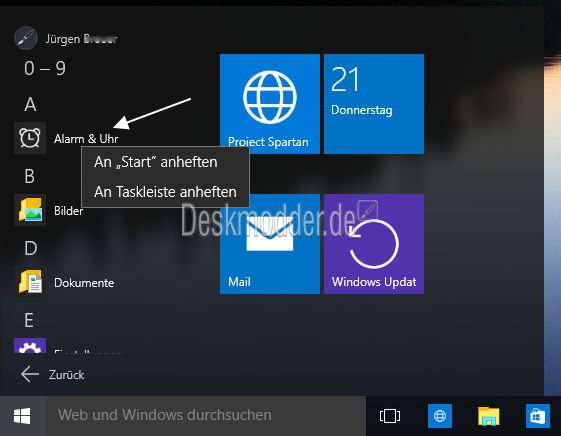Click the Windows Start button
The height and width of the screenshot is (436, 561).
coord(22,416)
